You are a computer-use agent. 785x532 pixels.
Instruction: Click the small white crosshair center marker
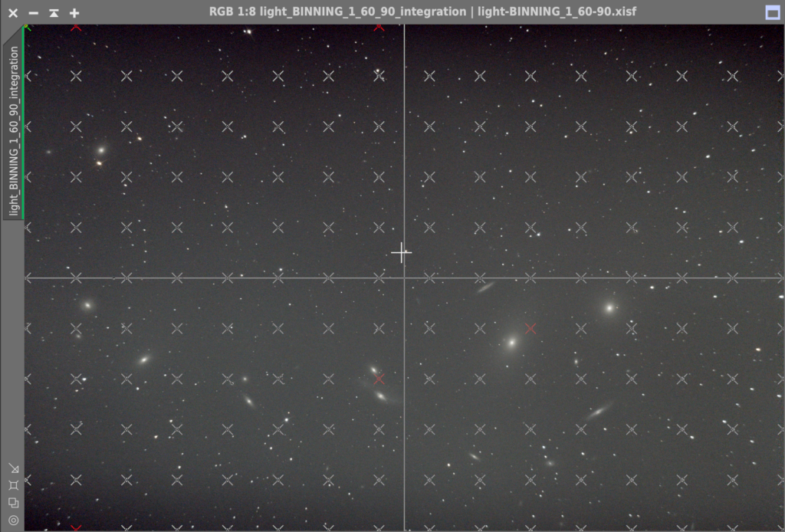pyautogui.click(x=402, y=253)
